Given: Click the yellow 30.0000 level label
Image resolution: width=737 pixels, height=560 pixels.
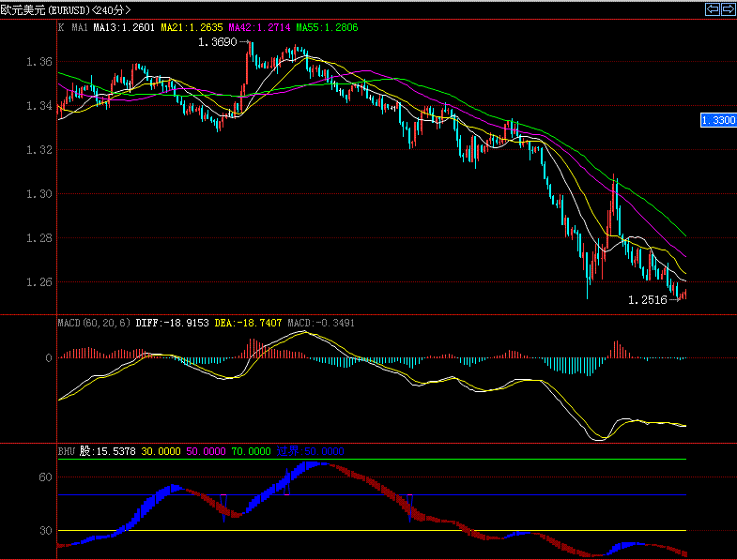Looking at the screenshot, I should [161, 451].
